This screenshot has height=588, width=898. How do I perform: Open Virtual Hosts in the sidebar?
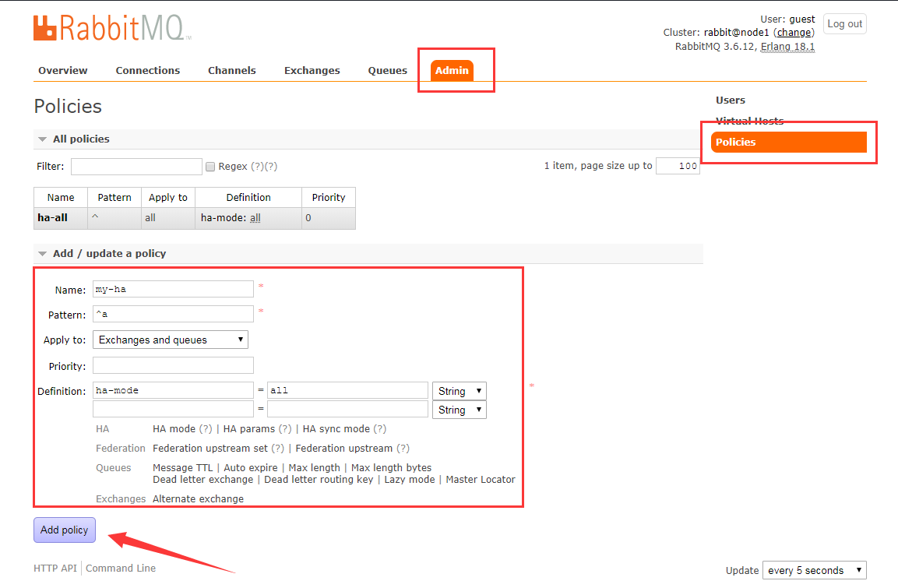(x=750, y=121)
